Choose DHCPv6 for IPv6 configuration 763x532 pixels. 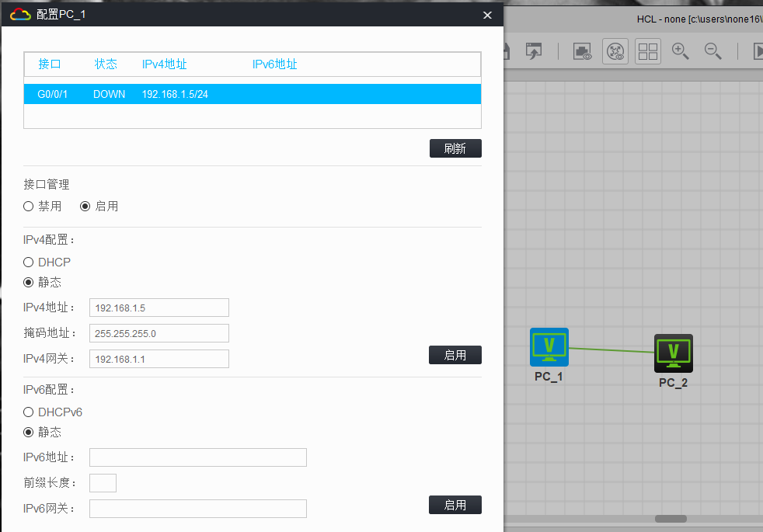28,412
